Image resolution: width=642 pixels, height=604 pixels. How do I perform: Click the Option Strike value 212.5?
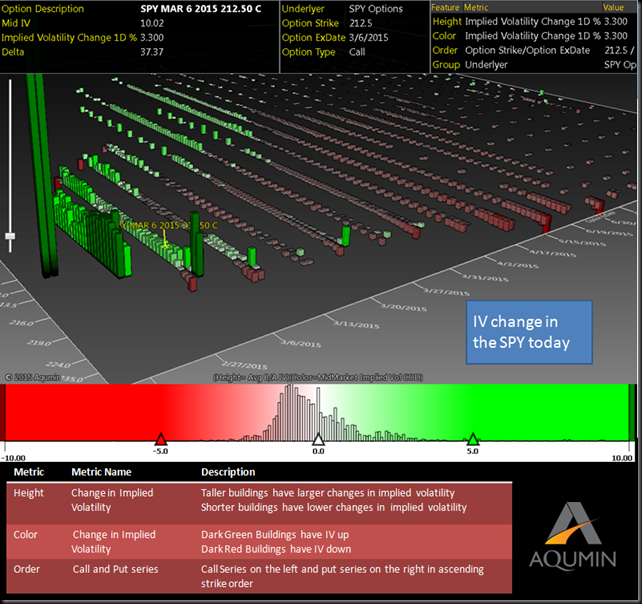coord(361,23)
